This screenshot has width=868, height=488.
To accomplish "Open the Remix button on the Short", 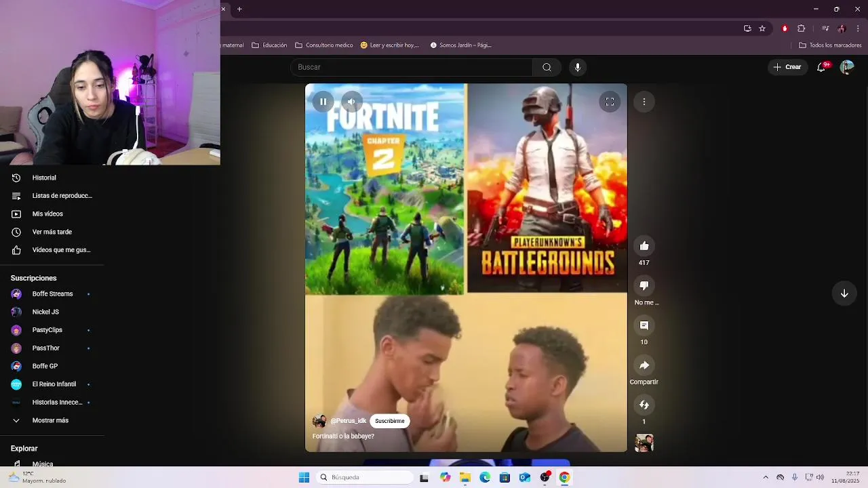I will pos(644,405).
